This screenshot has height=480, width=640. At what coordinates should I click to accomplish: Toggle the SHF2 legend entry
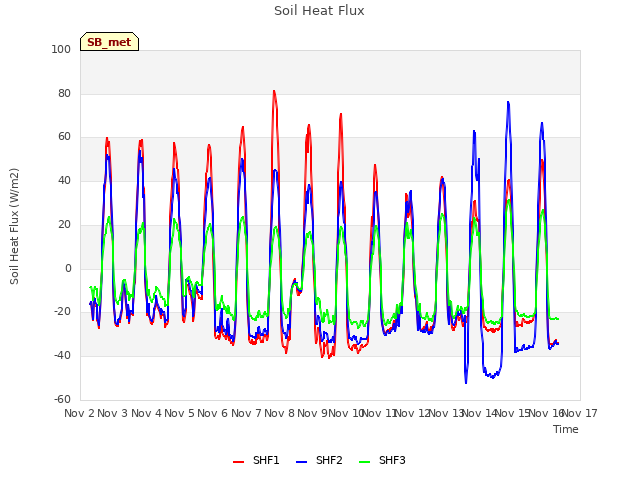319,460
